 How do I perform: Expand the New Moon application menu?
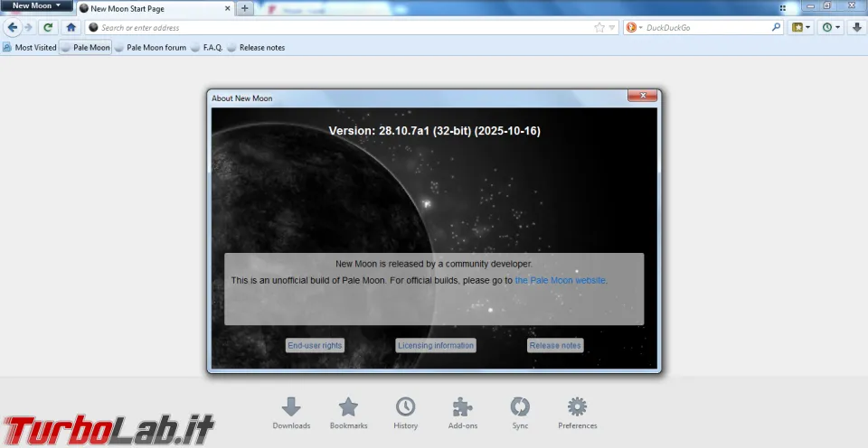pyautogui.click(x=37, y=6)
